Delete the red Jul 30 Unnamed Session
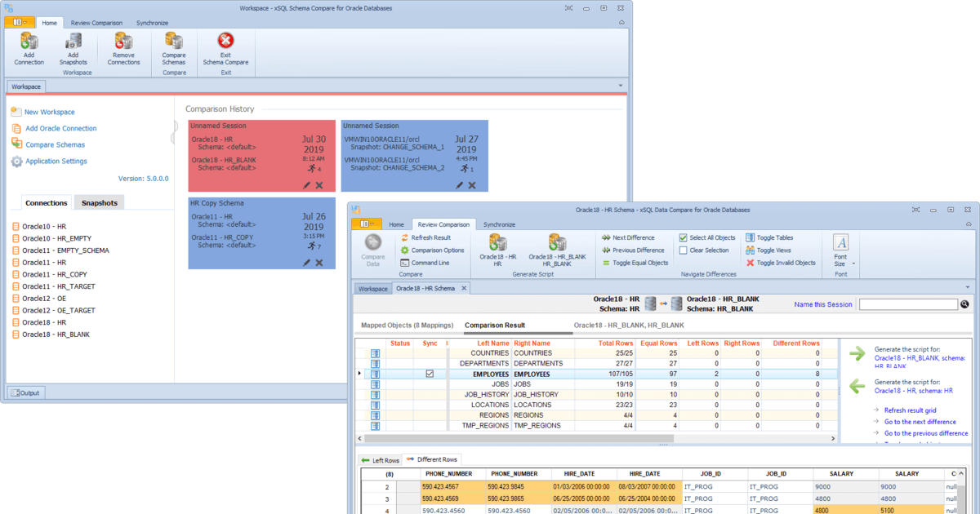 click(x=319, y=185)
